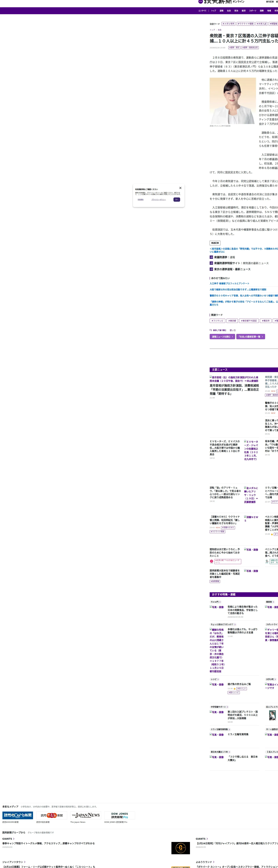Open the プライバシーポリシー link
This screenshot has height=868, width=278.
click(x=159, y=199)
